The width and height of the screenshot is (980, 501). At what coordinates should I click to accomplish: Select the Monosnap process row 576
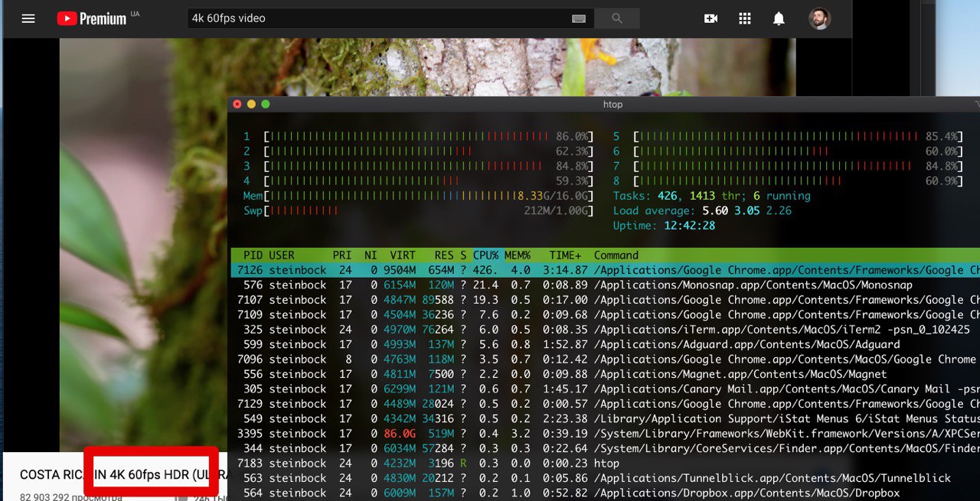(605, 285)
